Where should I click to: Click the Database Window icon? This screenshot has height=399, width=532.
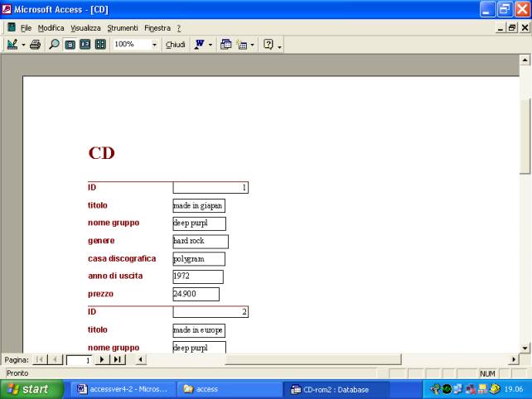(225, 45)
